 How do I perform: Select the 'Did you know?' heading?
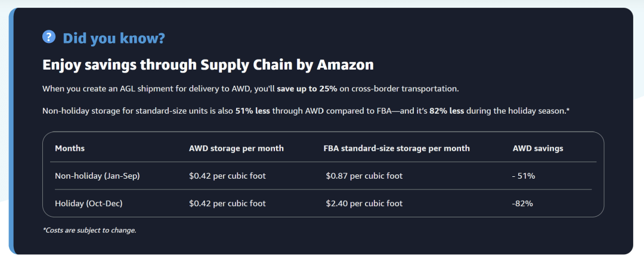pyautogui.click(x=114, y=39)
